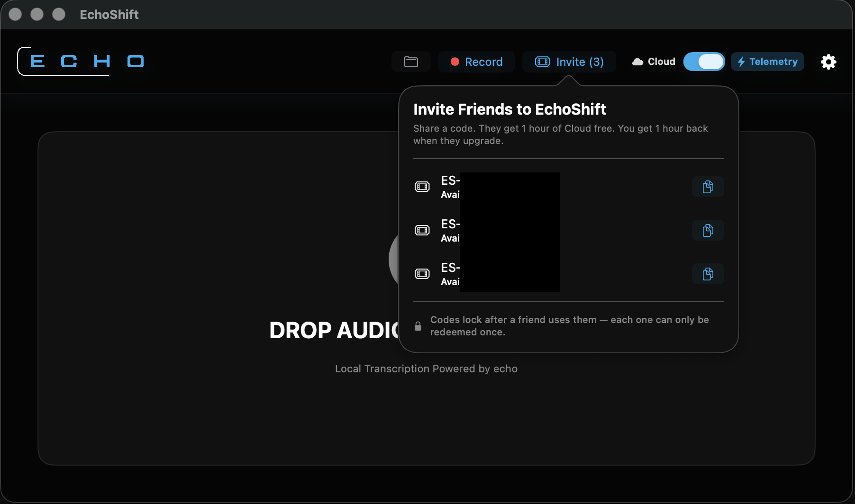Copy the second invite code
Image resolution: width=855 pixels, height=504 pixels.
pos(708,230)
